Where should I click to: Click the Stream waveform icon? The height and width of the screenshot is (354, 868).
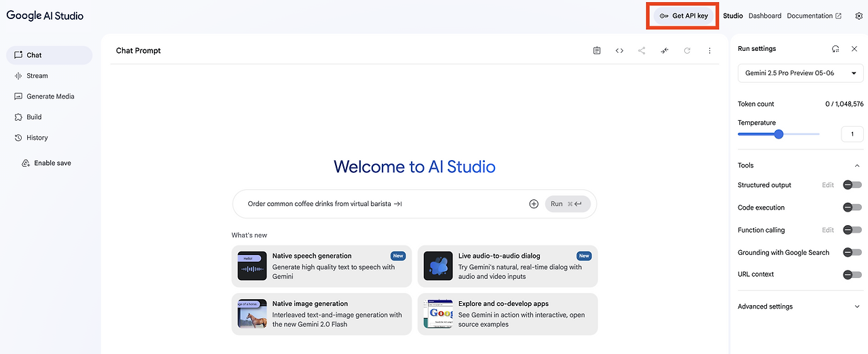pyautogui.click(x=18, y=76)
